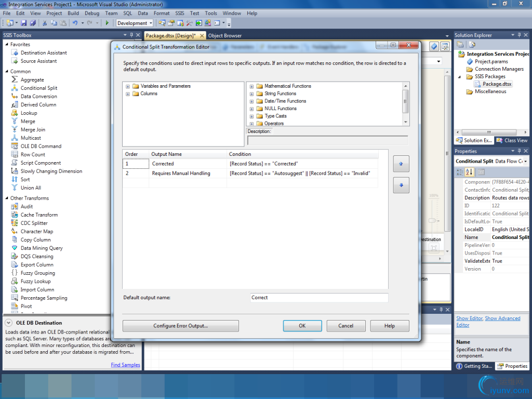Viewport: 532px width, 399px height.
Task: Click OK in the Conditional Split editor
Action: point(302,326)
